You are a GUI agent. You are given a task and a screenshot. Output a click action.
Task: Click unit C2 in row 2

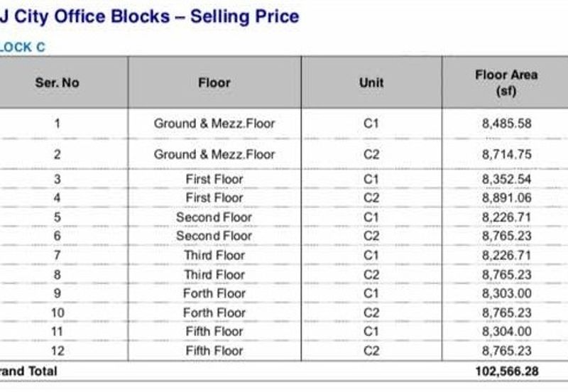(x=371, y=154)
